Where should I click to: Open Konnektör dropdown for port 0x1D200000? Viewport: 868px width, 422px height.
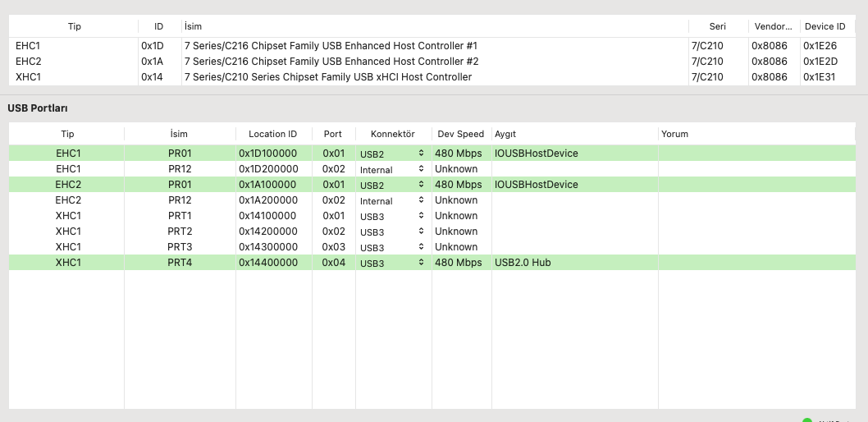click(x=392, y=169)
